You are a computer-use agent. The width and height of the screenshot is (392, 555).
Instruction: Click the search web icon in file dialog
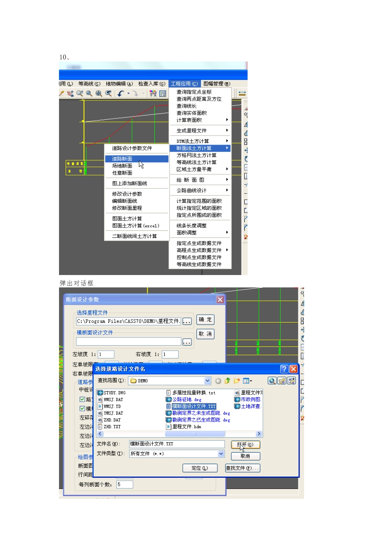pyautogui.click(x=272, y=381)
